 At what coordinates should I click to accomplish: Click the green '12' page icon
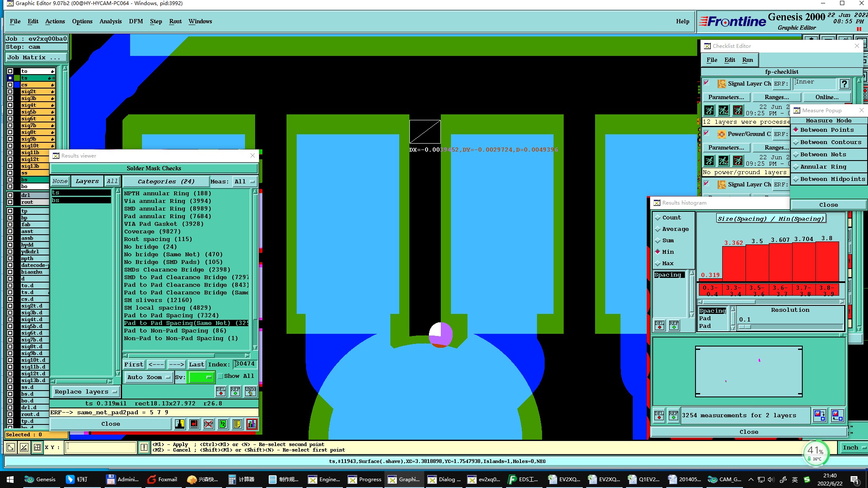tap(223, 424)
